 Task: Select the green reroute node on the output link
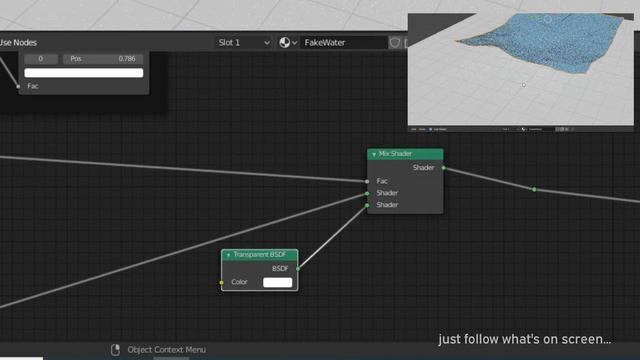[x=534, y=189]
